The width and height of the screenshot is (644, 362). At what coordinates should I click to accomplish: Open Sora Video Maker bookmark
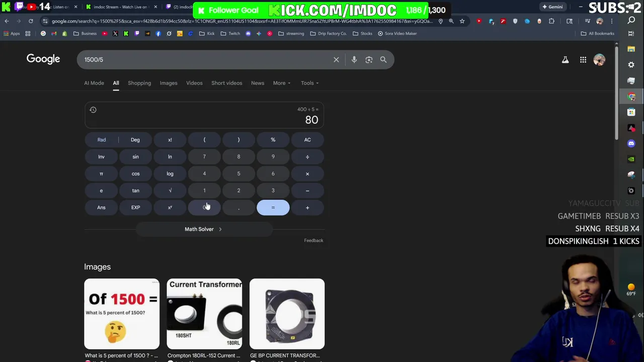[397, 34]
